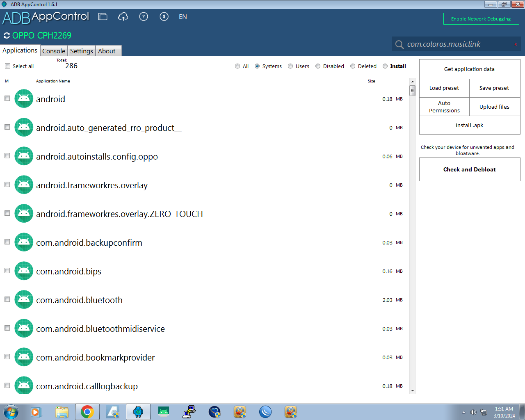Image resolution: width=525 pixels, height=420 pixels.
Task: Click icon of com.android.bips
Action: 24,271
